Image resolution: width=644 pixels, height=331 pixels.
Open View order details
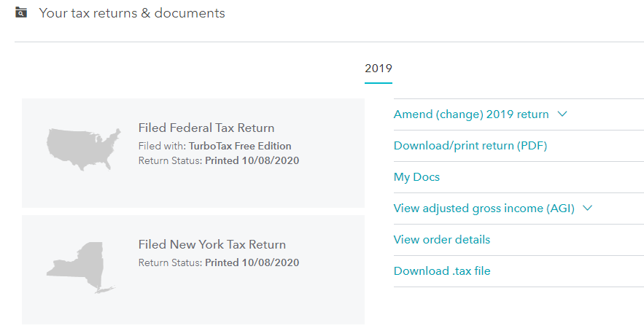point(441,240)
